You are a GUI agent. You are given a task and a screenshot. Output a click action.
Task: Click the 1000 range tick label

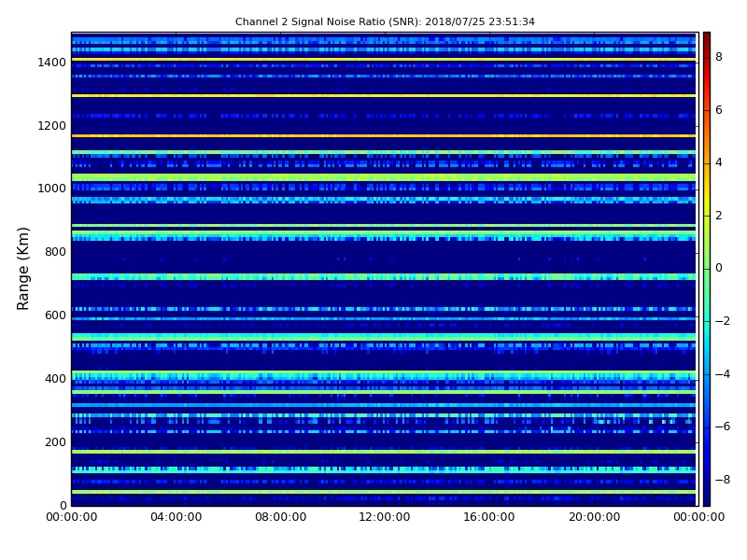point(52,189)
